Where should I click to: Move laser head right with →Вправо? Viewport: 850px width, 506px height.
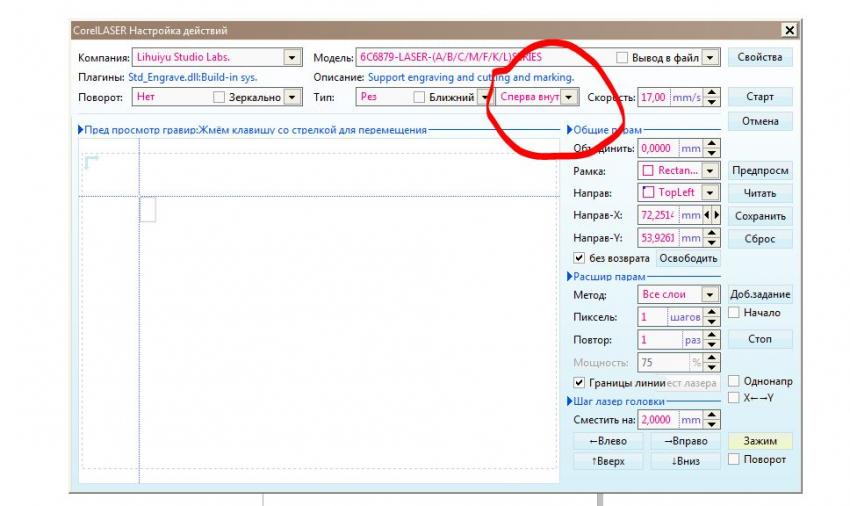point(685,441)
